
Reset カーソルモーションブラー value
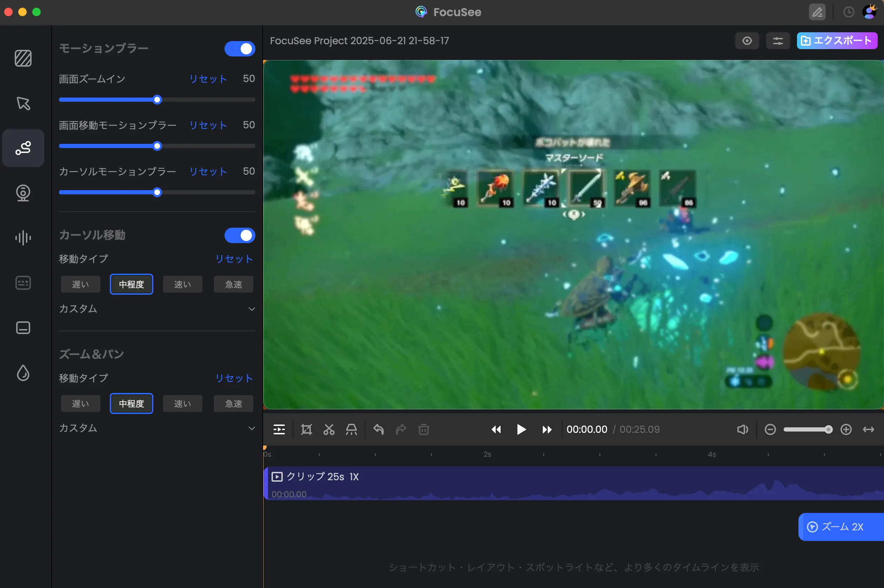click(208, 171)
